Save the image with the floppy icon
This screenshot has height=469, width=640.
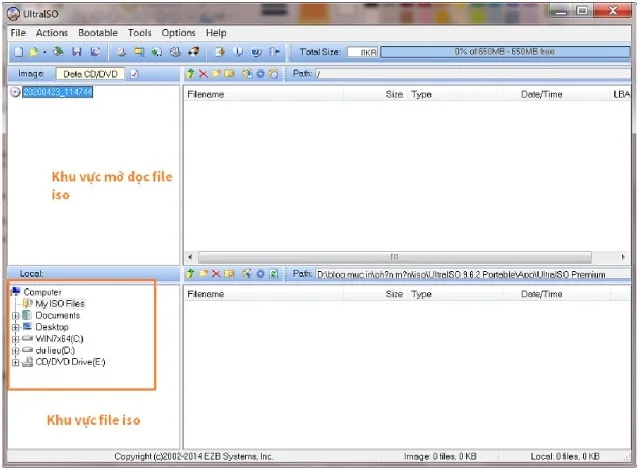click(77, 52)
